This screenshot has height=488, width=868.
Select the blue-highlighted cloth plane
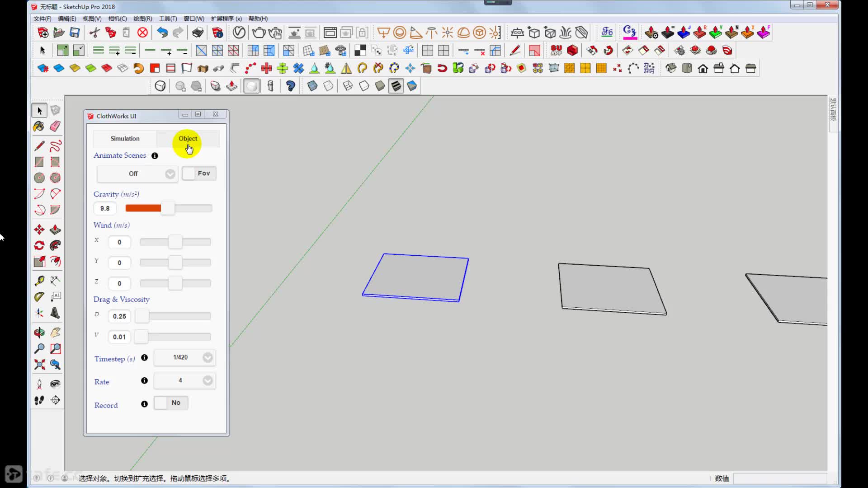click(x=416, y=277)
